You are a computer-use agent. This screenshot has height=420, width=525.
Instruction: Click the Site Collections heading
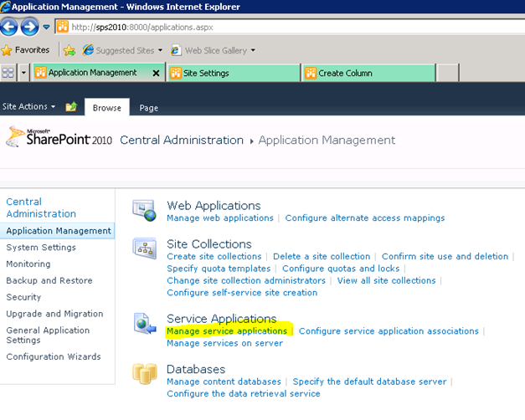point(209,244)
